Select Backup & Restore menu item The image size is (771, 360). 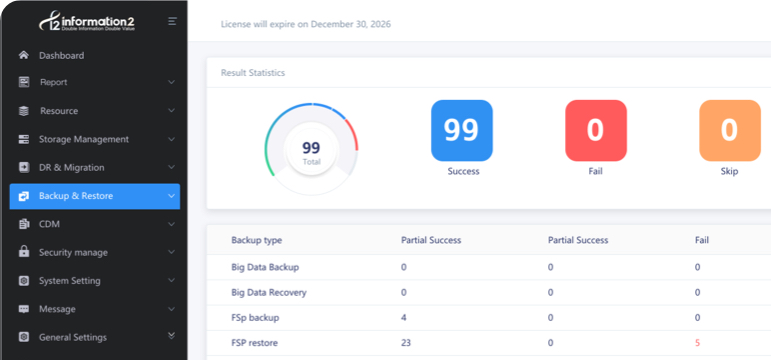point(95,196)
